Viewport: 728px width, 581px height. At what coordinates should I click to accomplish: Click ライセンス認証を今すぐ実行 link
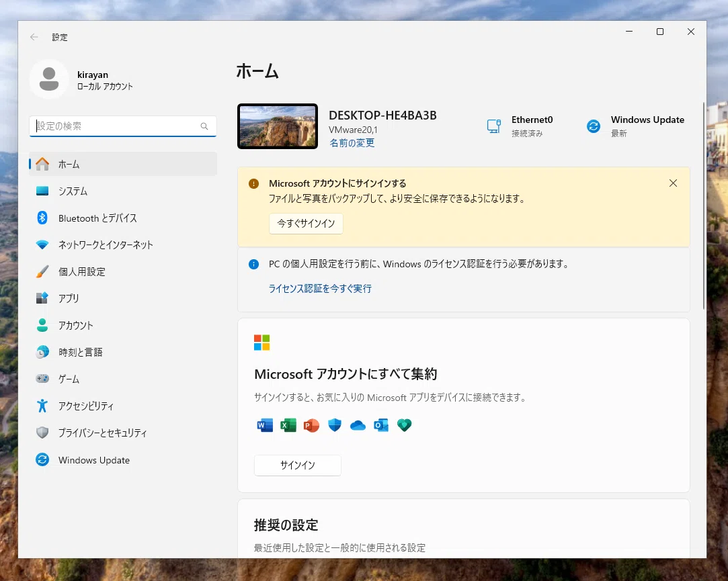321,289
